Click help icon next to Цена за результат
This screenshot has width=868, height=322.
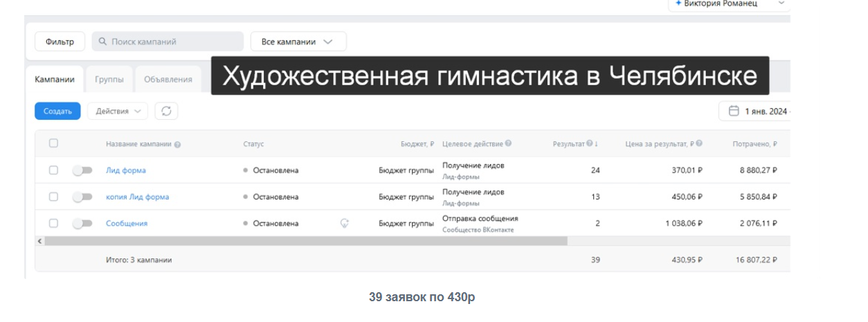(699, 144)
